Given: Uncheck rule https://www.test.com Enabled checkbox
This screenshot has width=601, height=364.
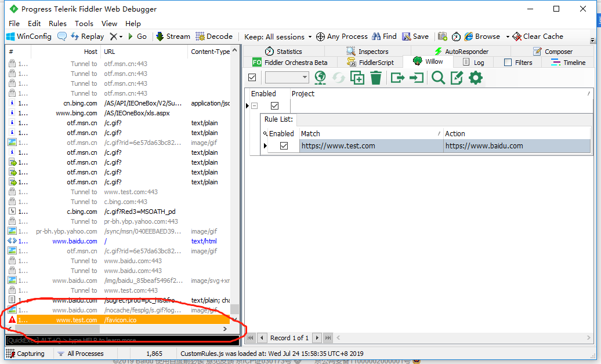Looking at the screenshot, I should coord(284,145).
